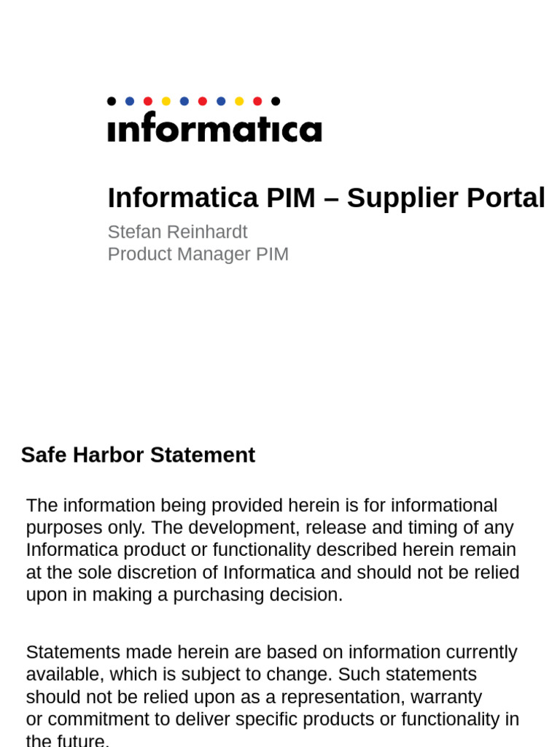Click the author name Stefan Reinhardt
This screenshot has width=560, height=747.
click(178, 232)
